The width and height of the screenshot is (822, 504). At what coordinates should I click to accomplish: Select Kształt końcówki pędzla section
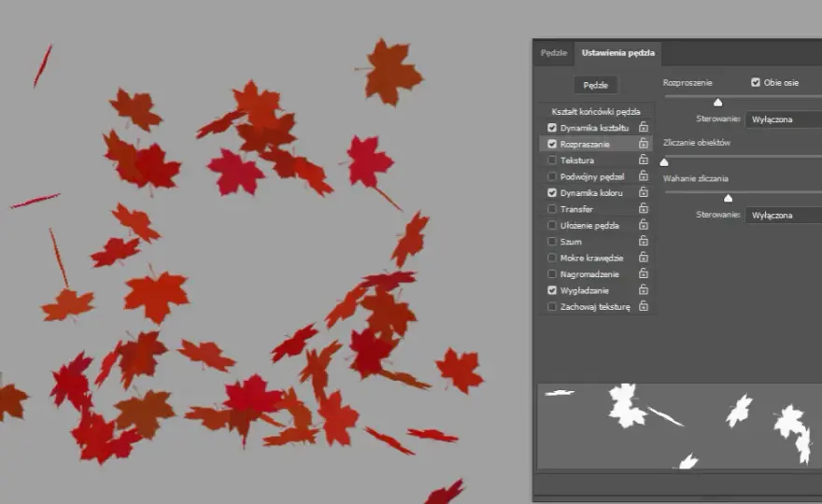tap(596, 112)
